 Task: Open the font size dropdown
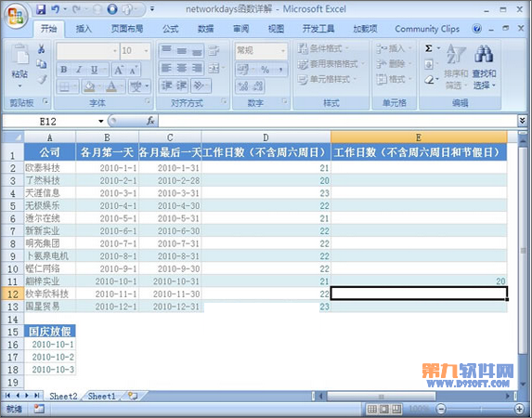[x=147, y=51]
